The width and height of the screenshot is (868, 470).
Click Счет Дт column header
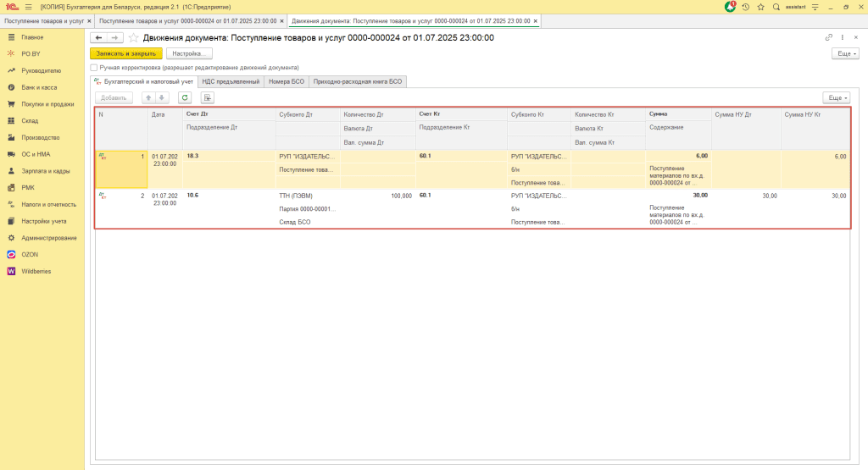click(x=229, y=114)
